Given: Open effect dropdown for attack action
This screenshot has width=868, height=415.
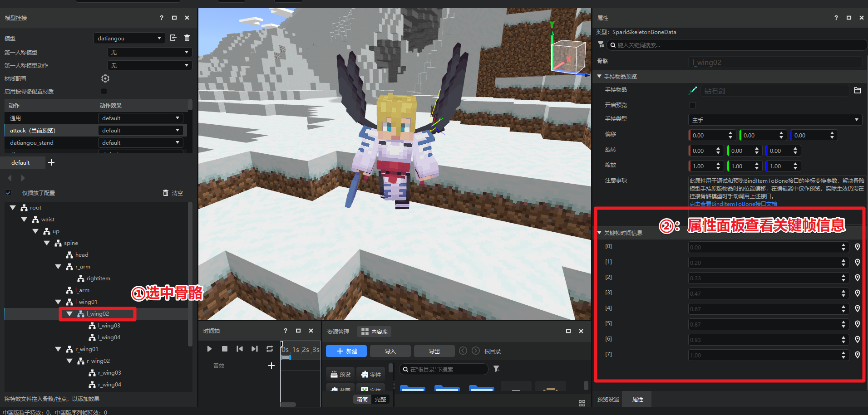Looking at the screenshot, I should tap(141, 130).
